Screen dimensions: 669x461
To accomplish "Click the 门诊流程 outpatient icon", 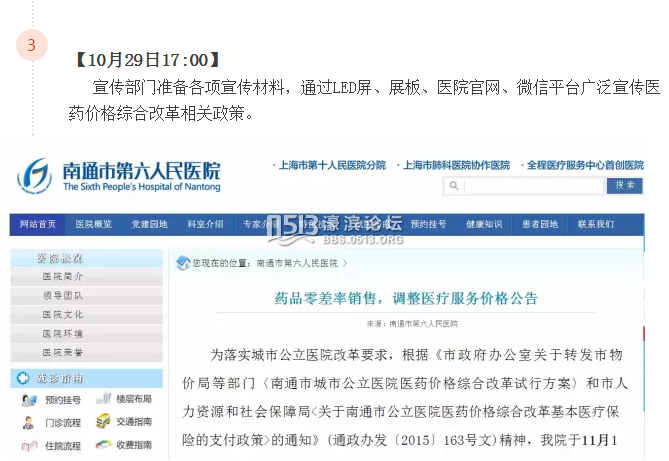I will (x=27, y=423).
